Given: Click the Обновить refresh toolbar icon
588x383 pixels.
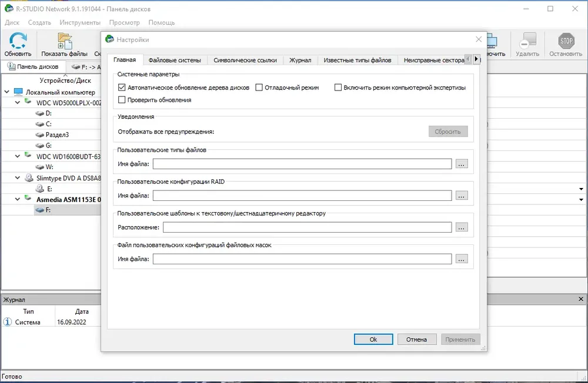Looking at the screenshot, I should pos(18,41).
